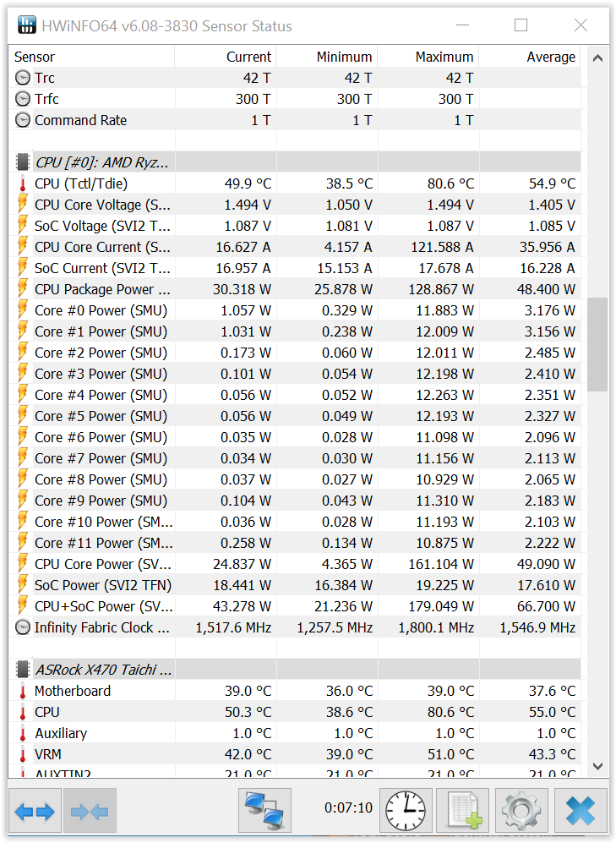This screenshot has width=616, height=843.
Task: Click the Core #11 Power lightning icon
Action: 23,543
